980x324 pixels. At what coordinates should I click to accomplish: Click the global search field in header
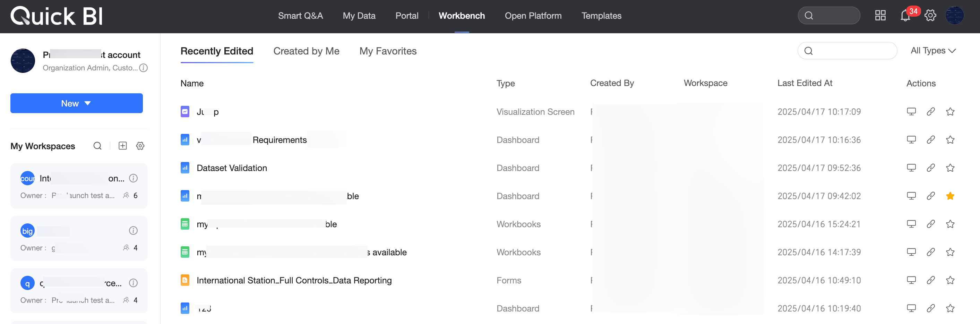(x=828, y=16)
